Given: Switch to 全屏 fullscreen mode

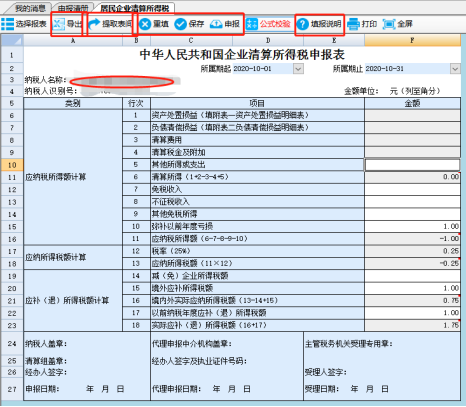Looking at the screenshot, I should 398,24.
